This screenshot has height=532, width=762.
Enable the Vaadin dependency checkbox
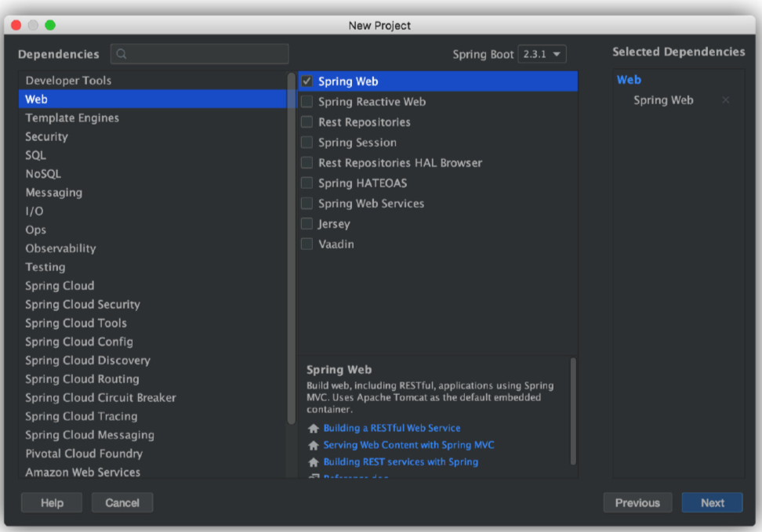point(307,244)
